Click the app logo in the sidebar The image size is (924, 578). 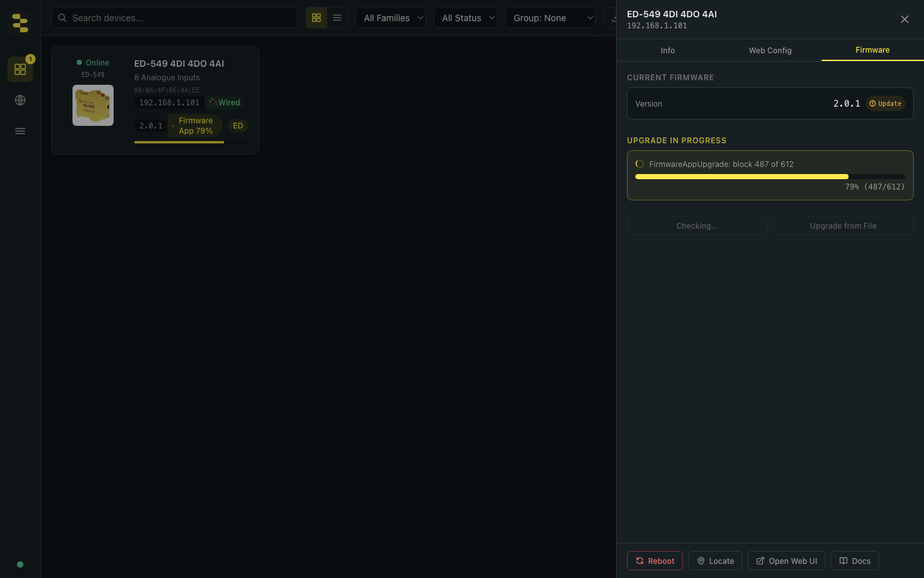pos(21,23)
